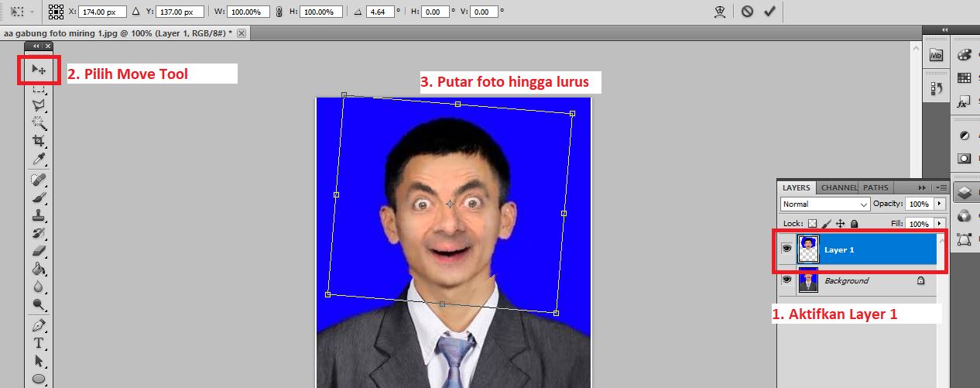Toggle lock all padlock icon
The image size is (980, 388).
click(854, 224)
